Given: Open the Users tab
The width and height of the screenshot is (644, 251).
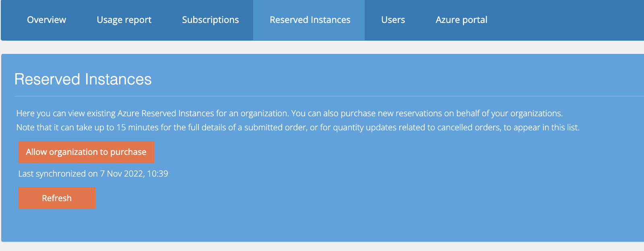Looking at the screenshot, I should click(393, 20).
